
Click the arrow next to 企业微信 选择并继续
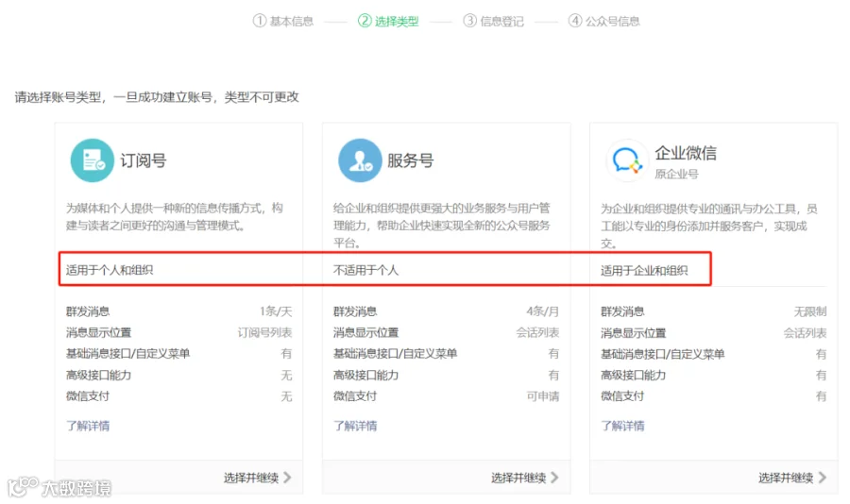(x=823, y=478)
